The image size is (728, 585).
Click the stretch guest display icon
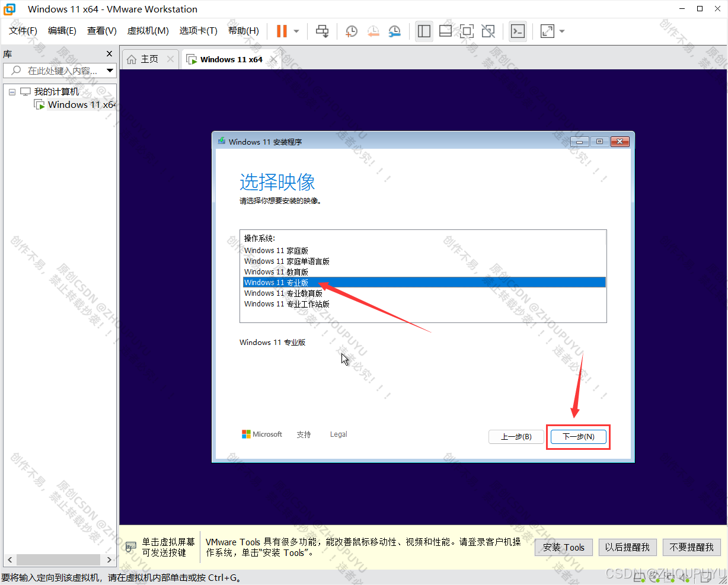[547, 31]
